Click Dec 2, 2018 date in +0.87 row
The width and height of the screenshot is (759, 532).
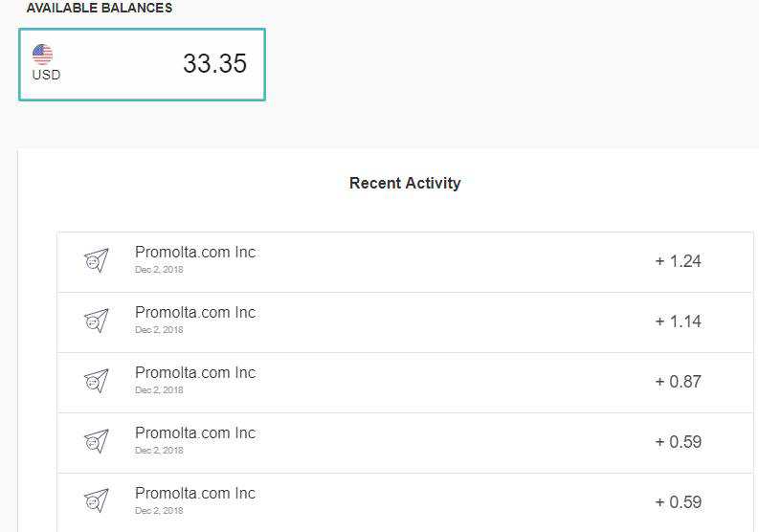(159, 390)
